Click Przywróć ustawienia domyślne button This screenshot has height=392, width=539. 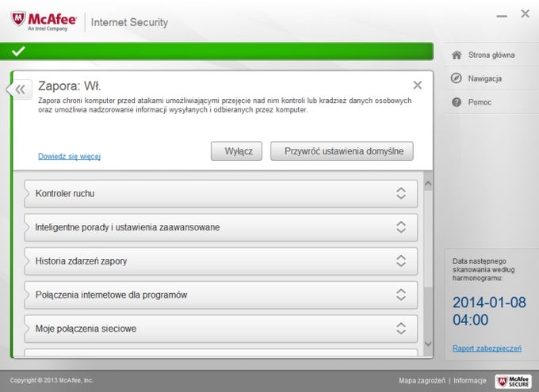coord(342,151)
